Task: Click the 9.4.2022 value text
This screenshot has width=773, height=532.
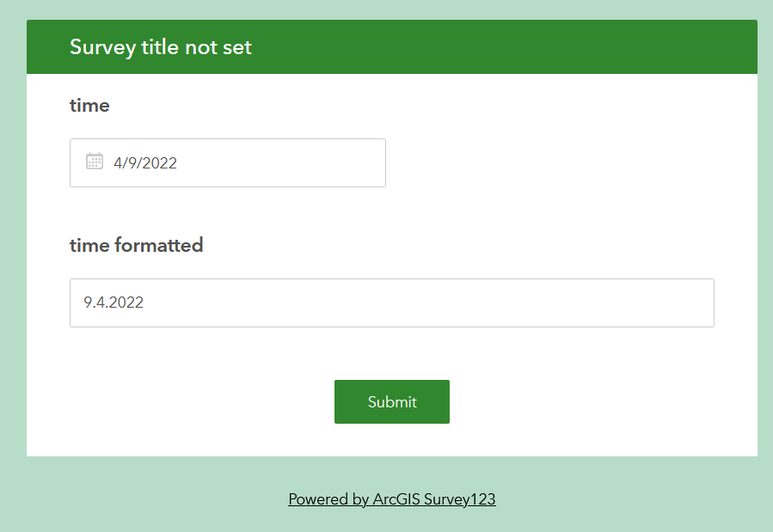Action: 113,303
